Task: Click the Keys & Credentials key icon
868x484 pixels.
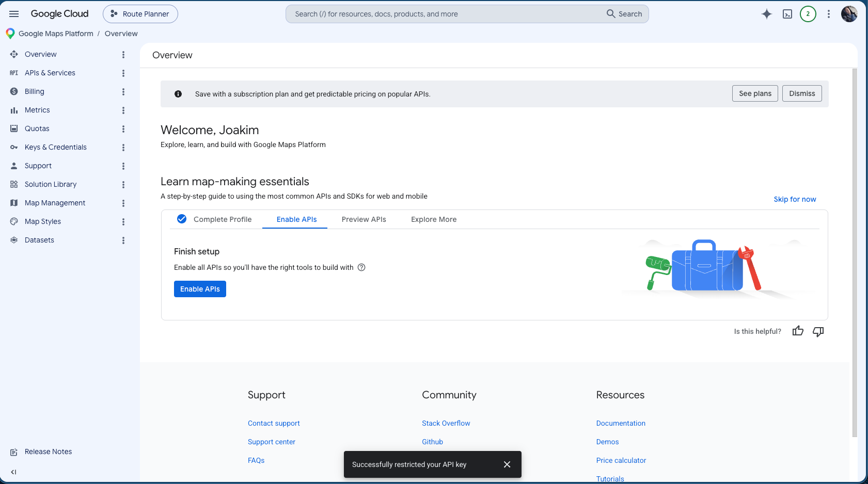Action: click(x=14, y=147)
